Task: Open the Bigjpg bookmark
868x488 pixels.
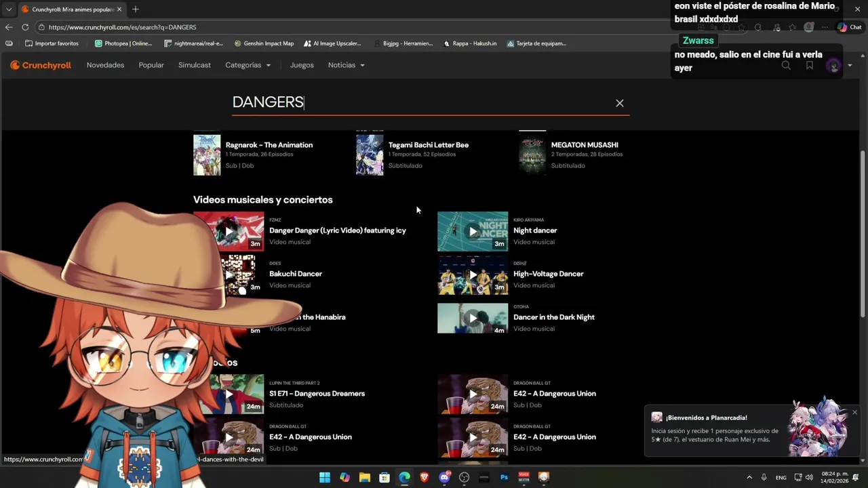Action: 403,43
